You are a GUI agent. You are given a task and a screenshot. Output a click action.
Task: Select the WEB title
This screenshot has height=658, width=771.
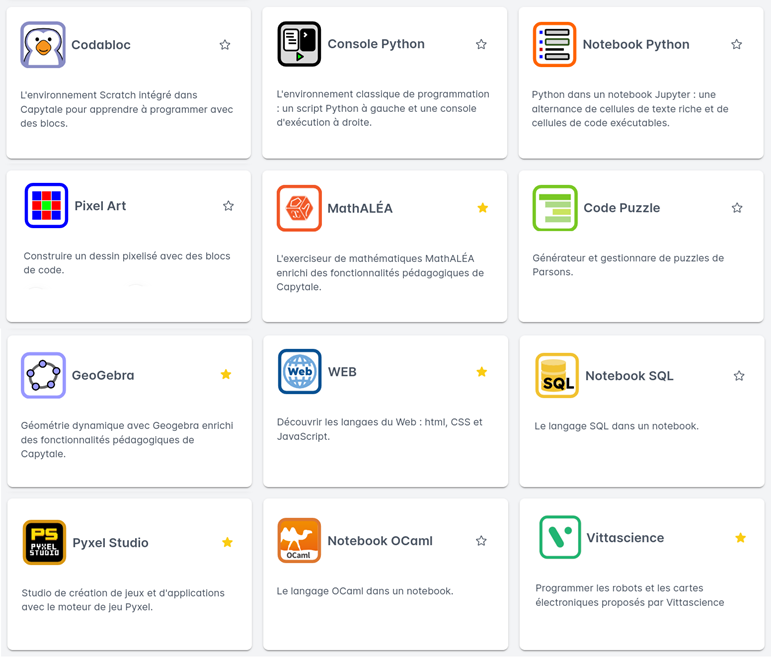342,372
